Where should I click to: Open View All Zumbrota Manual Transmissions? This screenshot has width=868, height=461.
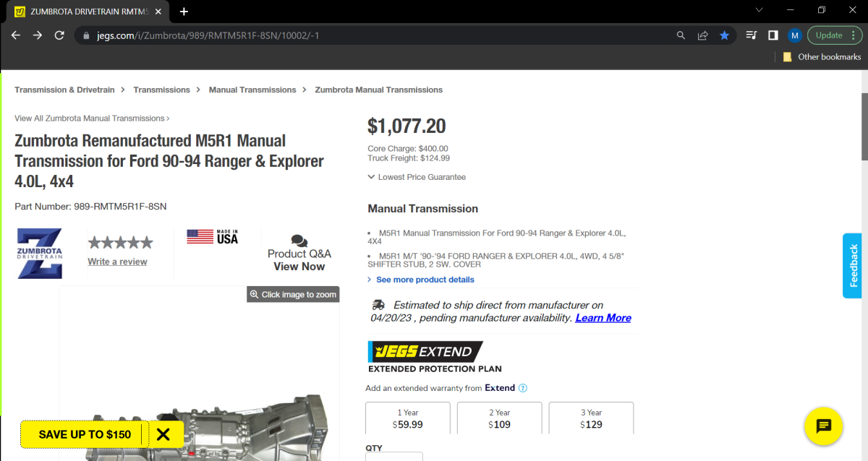(x=92, y=118)
